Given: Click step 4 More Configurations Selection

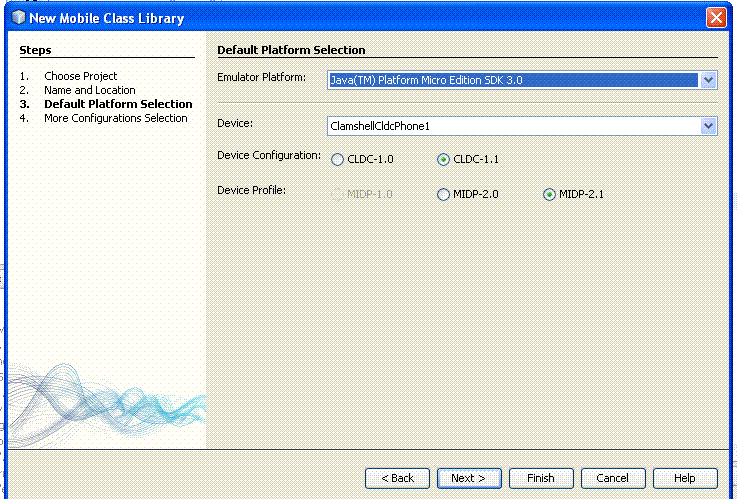Looking at the screenshot, I should tap(116, 118).
